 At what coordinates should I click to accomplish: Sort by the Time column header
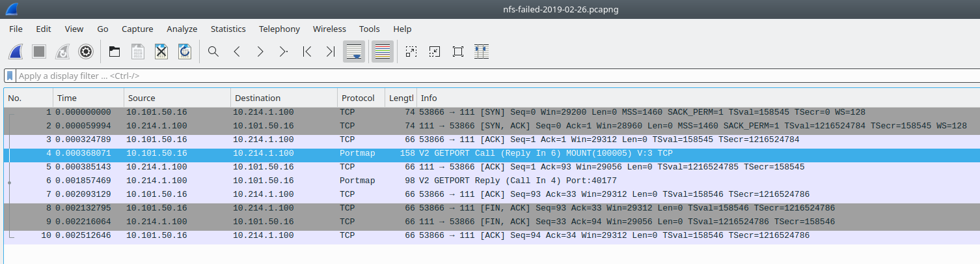point(88,98)
